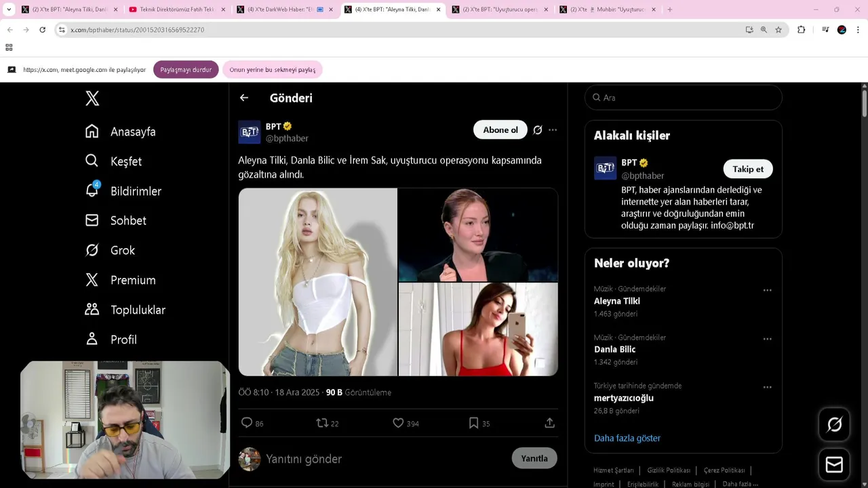
Task: Open the tab search dropdown arrow
Action: click(9, 9)
